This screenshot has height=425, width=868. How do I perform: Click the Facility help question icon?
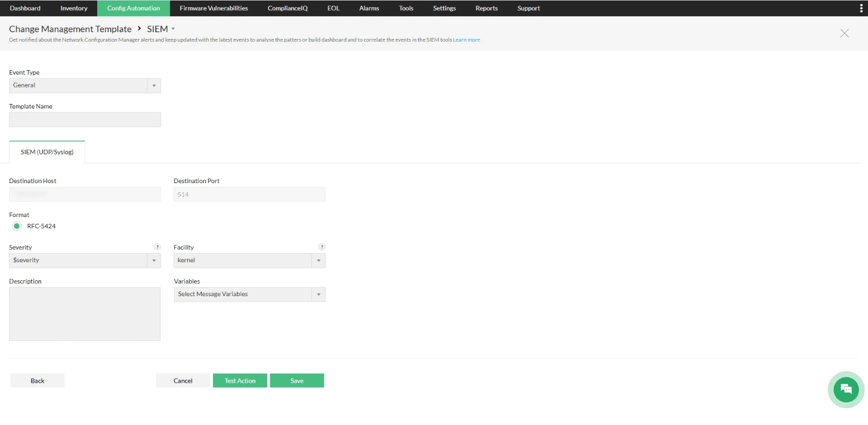coord(322,247)
